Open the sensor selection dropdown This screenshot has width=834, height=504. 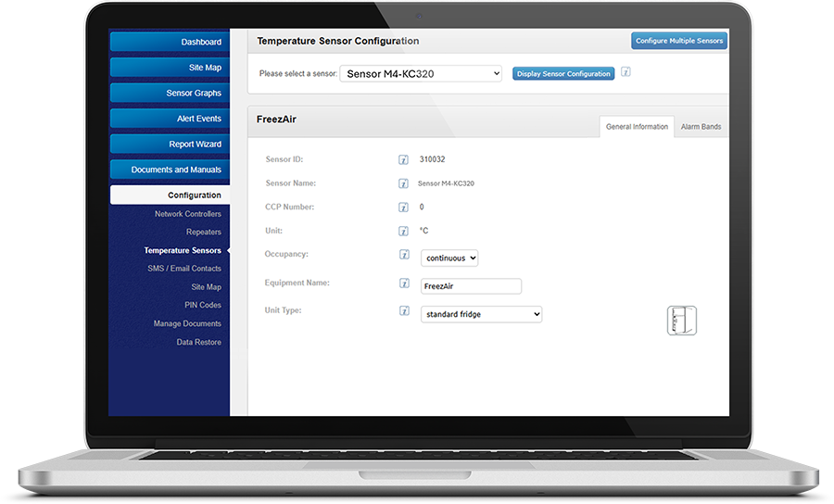[x=421, y=74]
